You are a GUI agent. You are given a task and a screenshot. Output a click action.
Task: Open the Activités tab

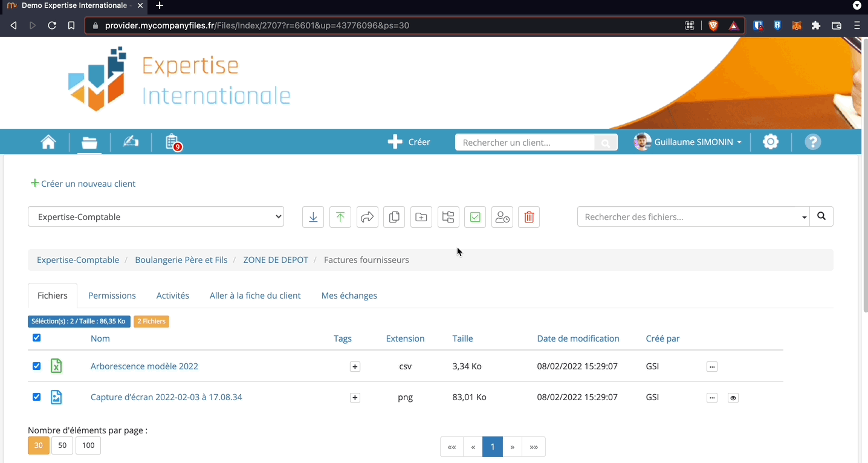pyautogui.click(x=173, y=296)
